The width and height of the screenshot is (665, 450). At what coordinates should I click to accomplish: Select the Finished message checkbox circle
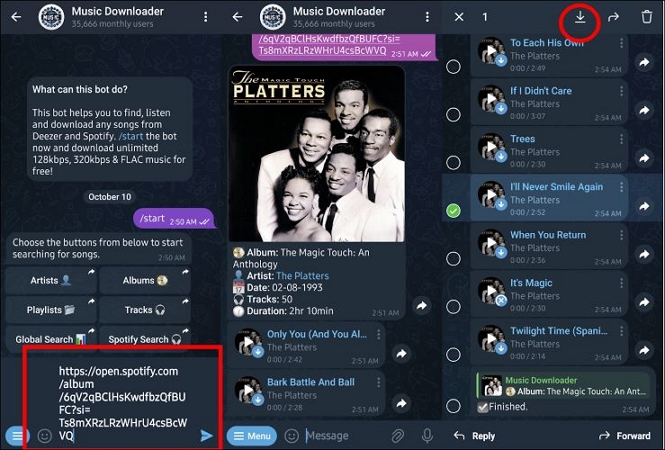click(x=453, y=406)
